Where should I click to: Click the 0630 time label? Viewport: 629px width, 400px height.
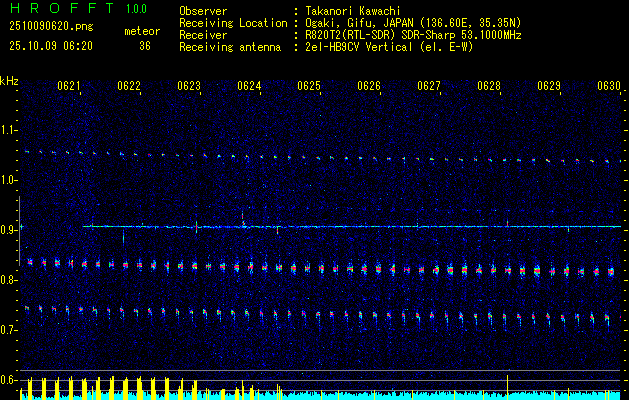click(x=609, y=86)
